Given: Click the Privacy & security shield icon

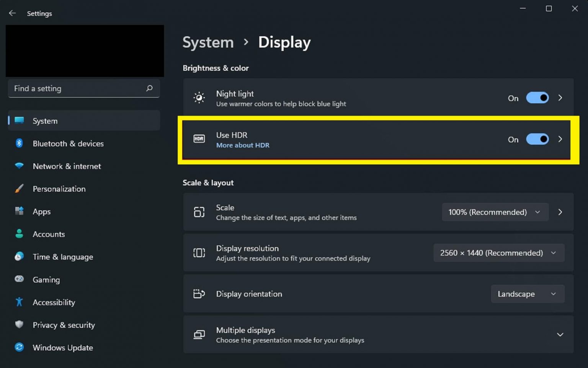Looking at the screenshot, I should click(x=19, y=324).
